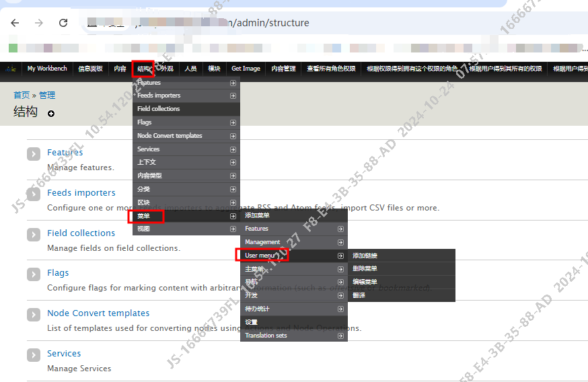Open the Get Image toolbar item

(246, 69)
